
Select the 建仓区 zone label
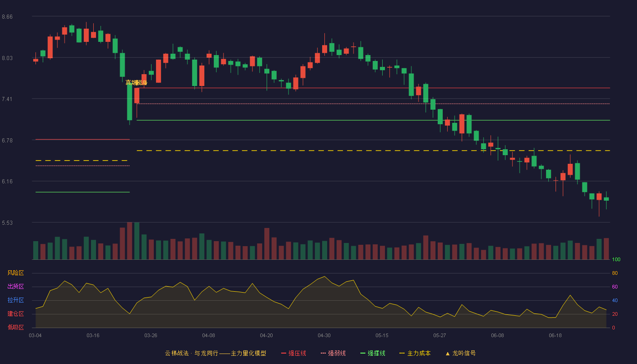(x=15, y=314)
